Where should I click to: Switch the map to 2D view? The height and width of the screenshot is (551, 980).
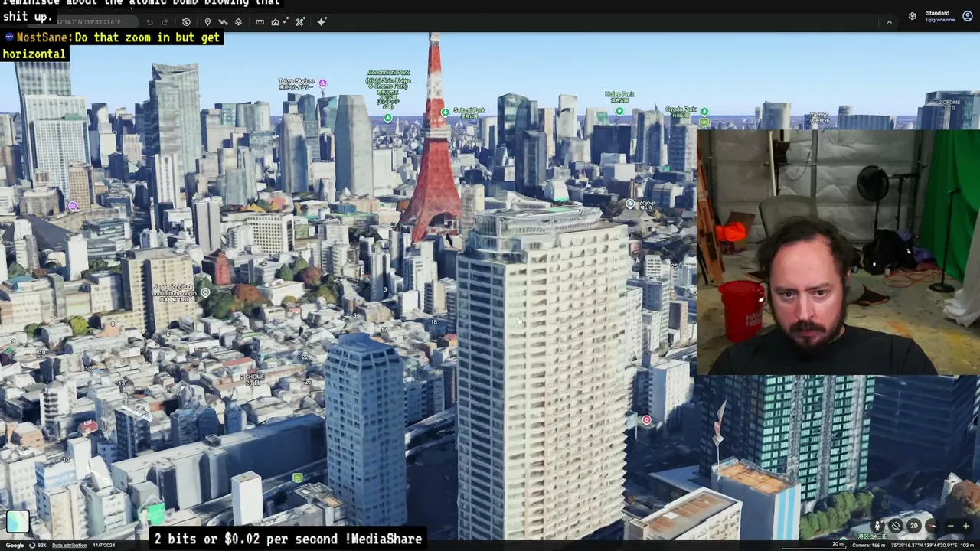913,526
